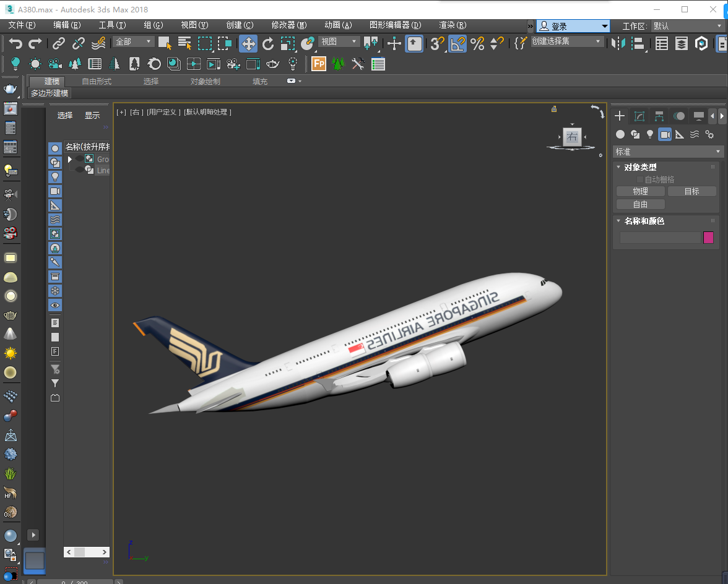Switch to the 对象绘制 ribbon tab
The image size is (728, 584).
206,81
